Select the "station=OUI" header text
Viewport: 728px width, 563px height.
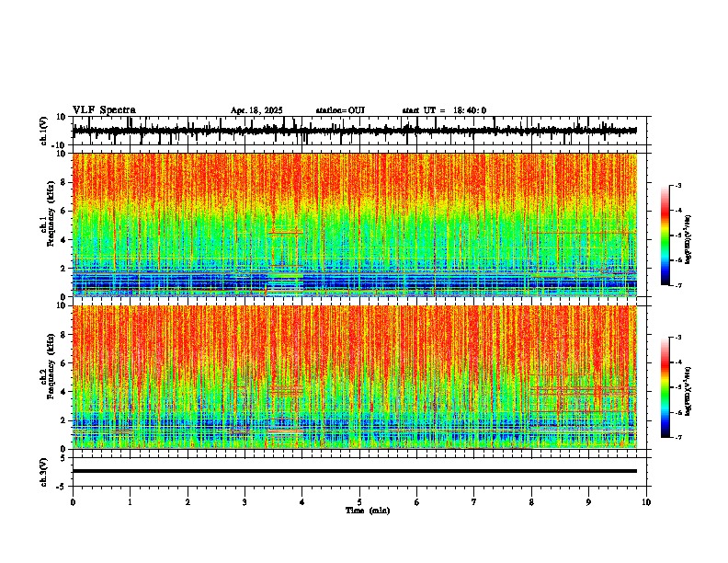340,110
